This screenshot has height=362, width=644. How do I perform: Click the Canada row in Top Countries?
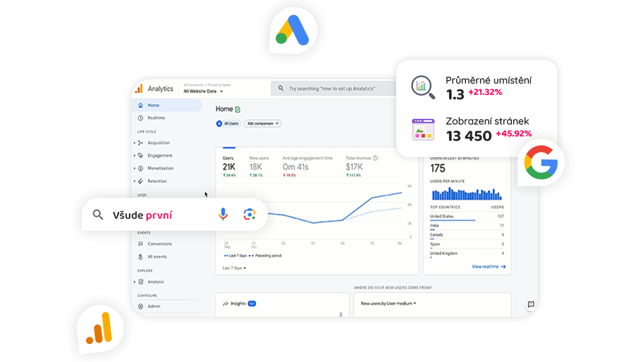pyautogui.click(x=467, y=235)
